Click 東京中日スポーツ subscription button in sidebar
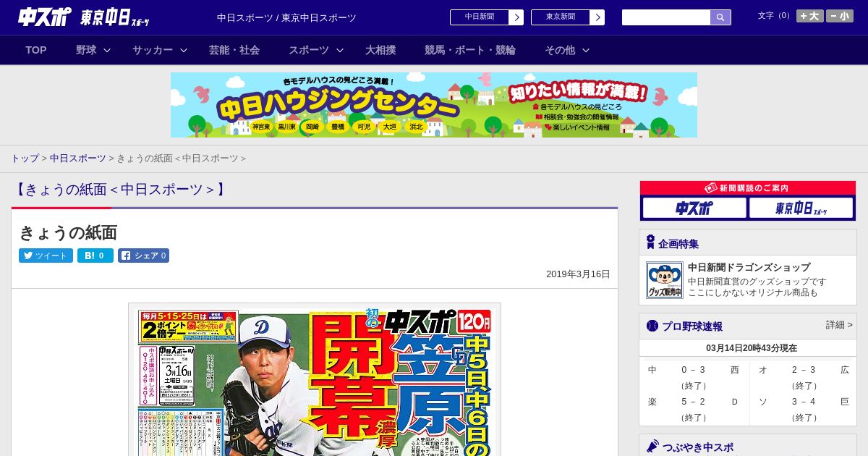The width and height of the screenshot is (868, 456). click(801, 208)
